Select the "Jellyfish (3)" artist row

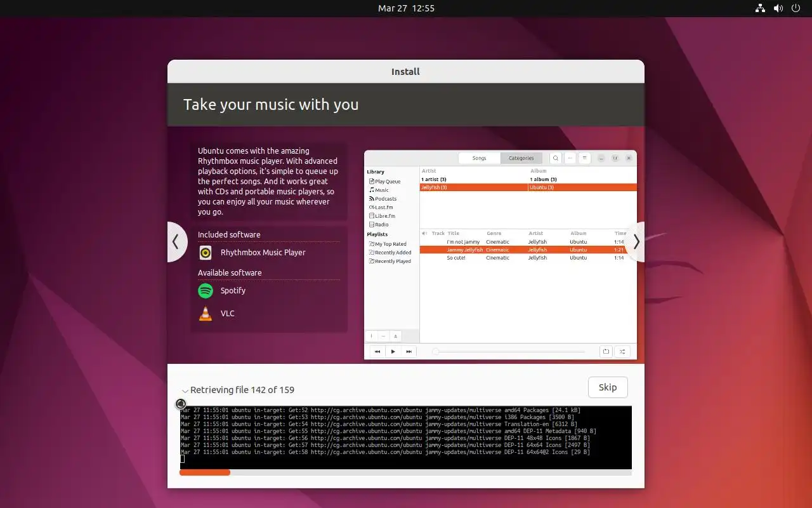coord(474,187)
